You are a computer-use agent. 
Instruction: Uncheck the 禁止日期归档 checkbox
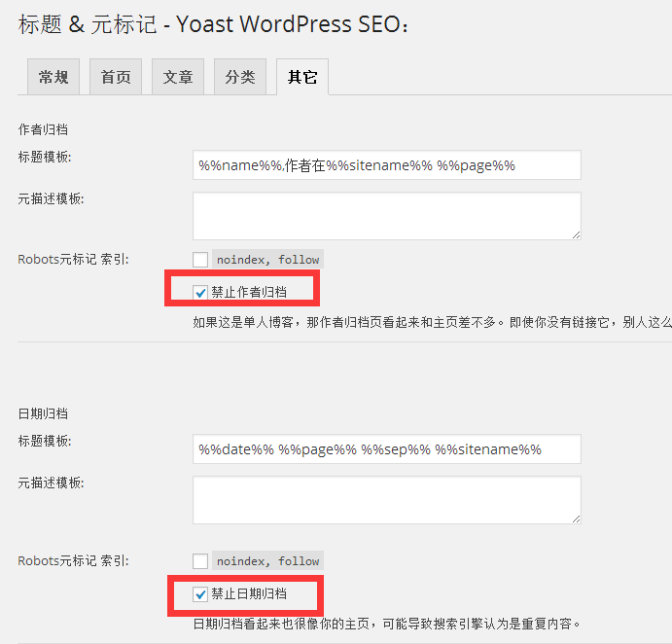pyautogui.click(x=200, y=593)
